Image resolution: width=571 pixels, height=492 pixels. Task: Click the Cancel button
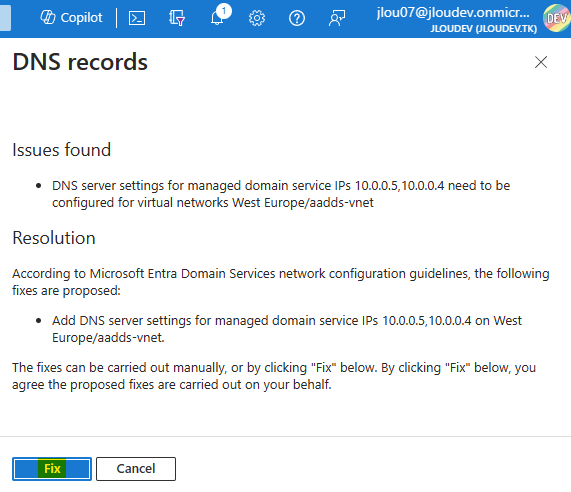[136, 469]
